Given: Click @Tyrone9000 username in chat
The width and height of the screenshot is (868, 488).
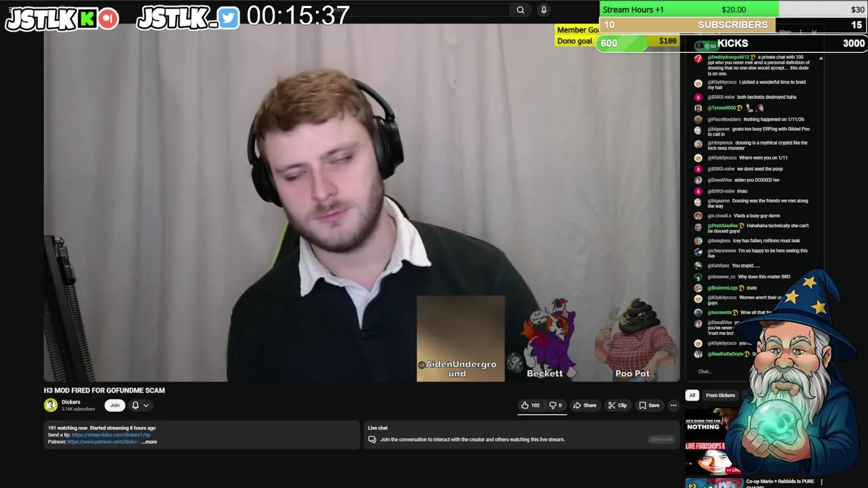Looking at the screenshot, I should point(722,108).
